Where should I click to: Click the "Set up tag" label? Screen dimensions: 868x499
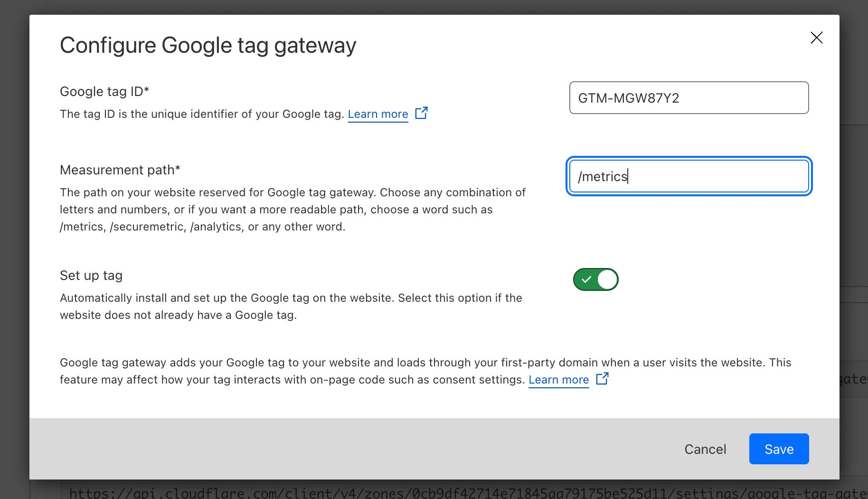click(91, 276)
